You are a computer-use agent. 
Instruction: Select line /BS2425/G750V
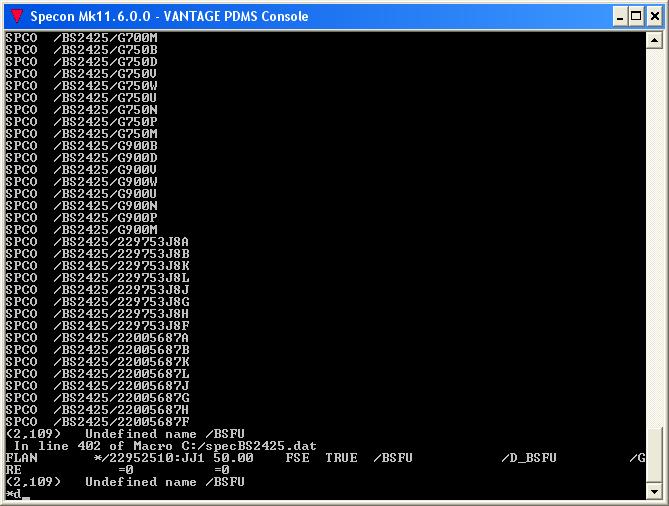81,73
